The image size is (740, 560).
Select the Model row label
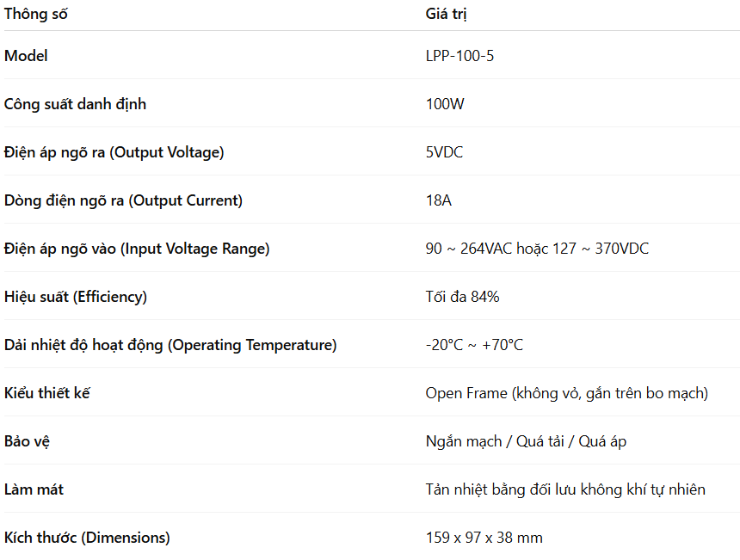(27, 56)
